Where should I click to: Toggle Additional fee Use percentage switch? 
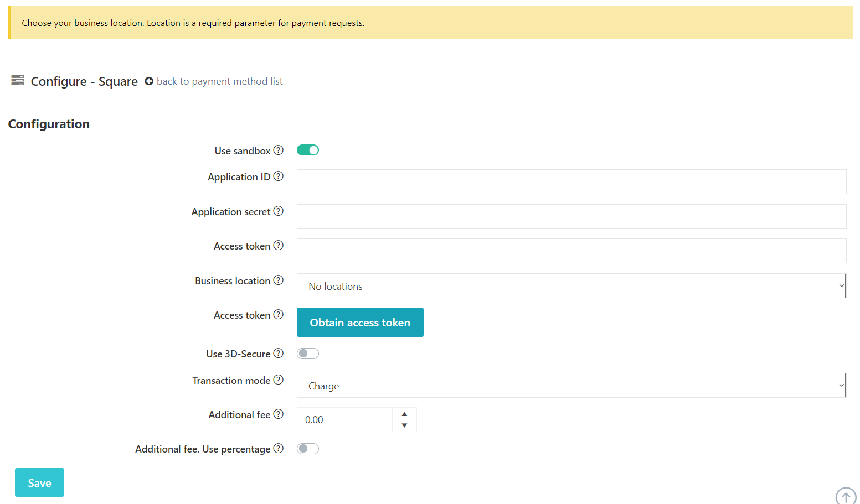308,449
